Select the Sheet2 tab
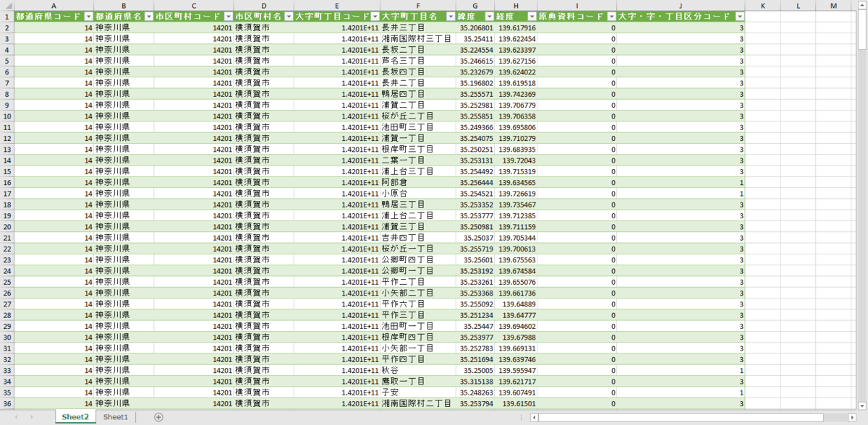Image resolution: width=868 pixels, height=425 pixels. tap(75, 417)
